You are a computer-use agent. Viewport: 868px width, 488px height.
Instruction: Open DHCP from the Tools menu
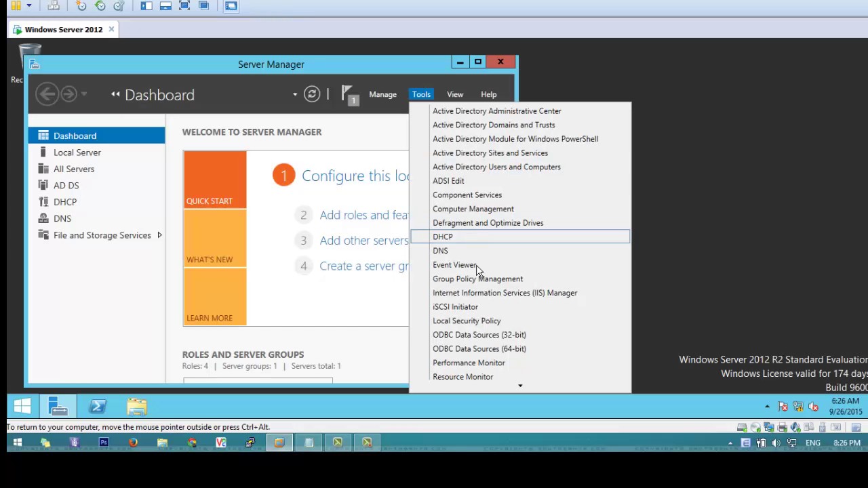(520, 237)
